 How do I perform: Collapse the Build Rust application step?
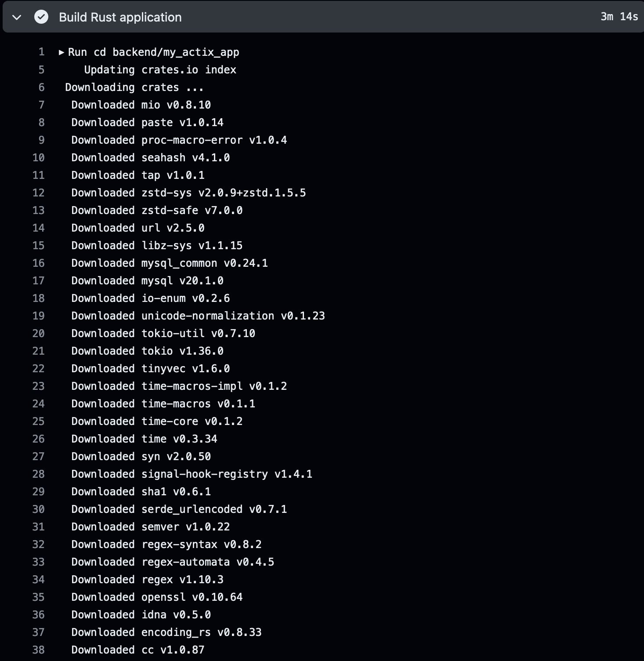tap(17, 18)
